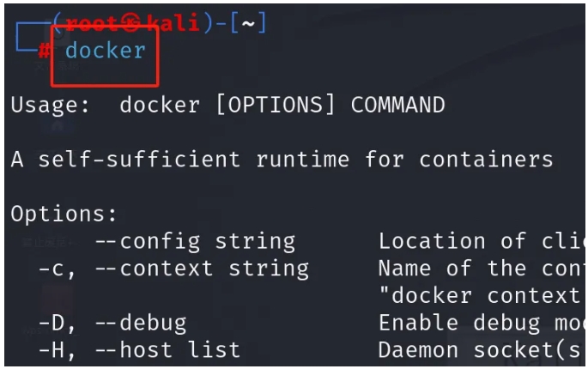Viewport: 588px width, 369px height.
Task: Click the "Daemon socket" description text
Action: click(x=479, y=350)
